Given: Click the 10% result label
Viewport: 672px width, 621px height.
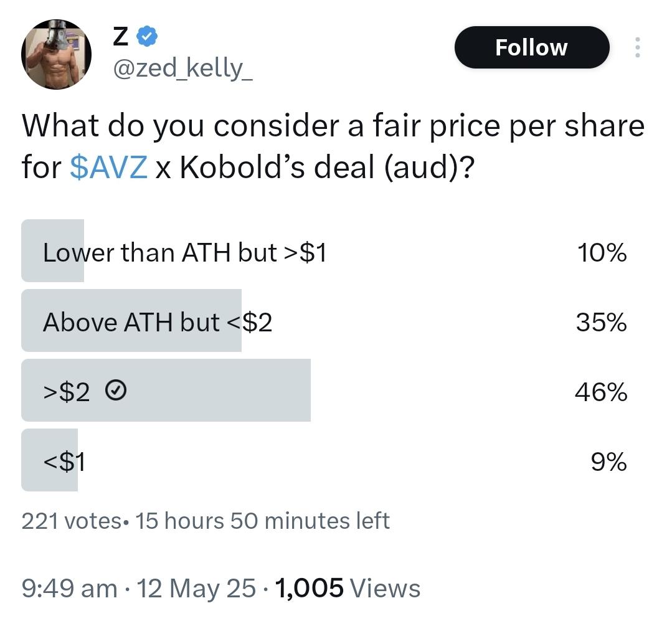Looking at the screenshot, I should point(602,252).
